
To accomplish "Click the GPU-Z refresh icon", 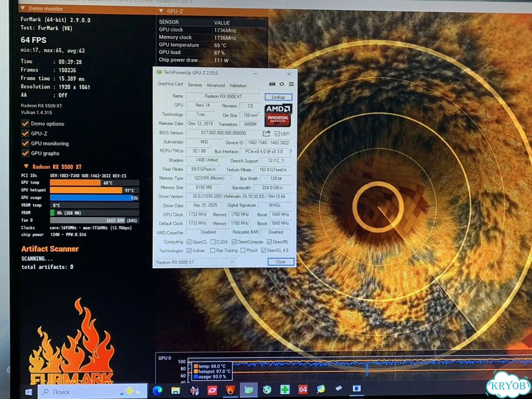I will (282, 84).
